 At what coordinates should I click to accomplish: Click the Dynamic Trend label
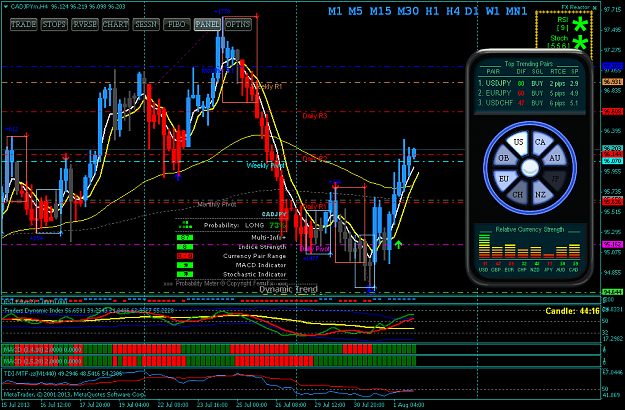289,289
